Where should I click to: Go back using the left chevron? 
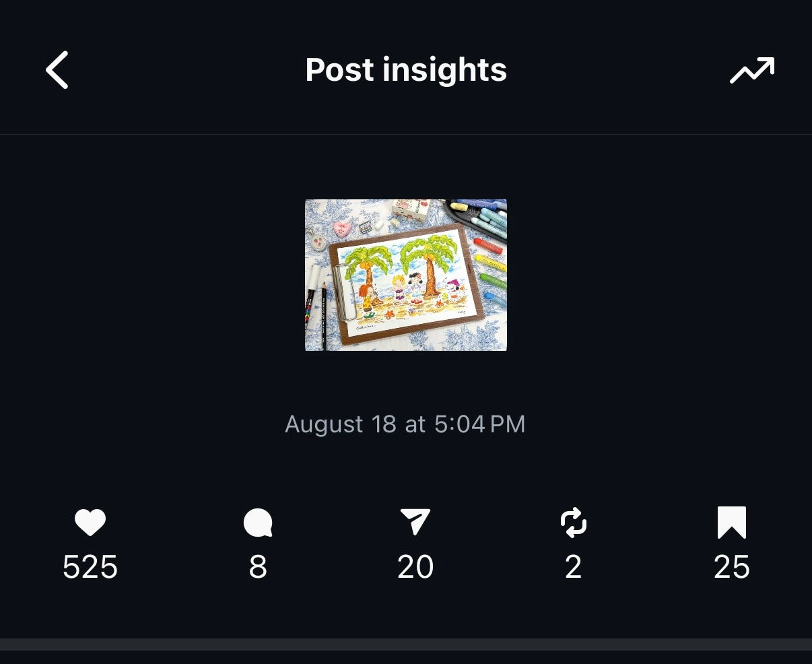coord(57,70)
